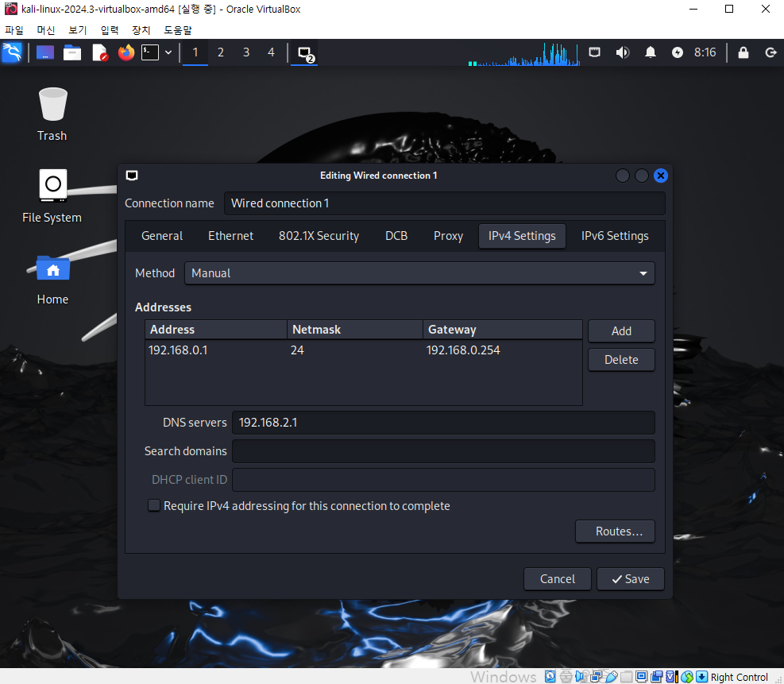The image size is (784, 684).
Task: Expand the terminal launcher dropdown arrow
Action: [168, 52]
